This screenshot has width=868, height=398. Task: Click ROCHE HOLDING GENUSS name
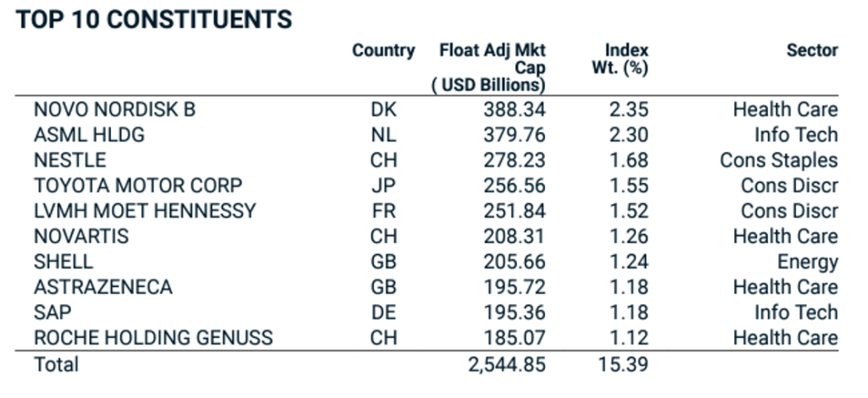point(153,338)
